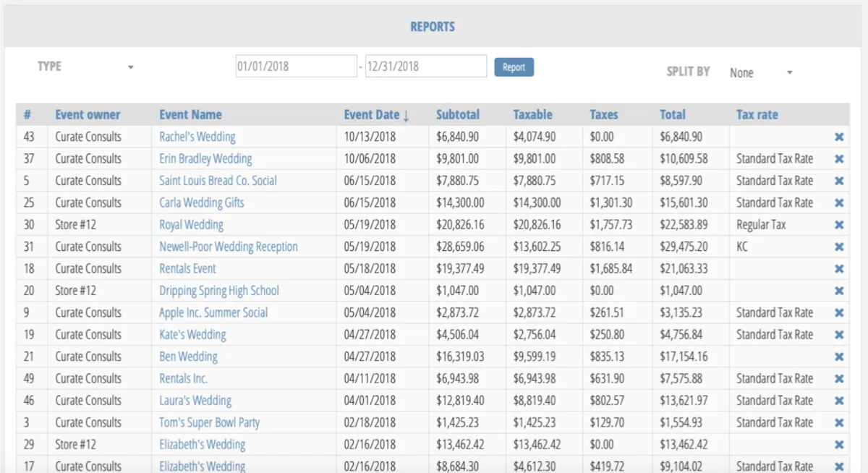Sort table by Subtotal column
Viewport: 868px width, 473px height.
457,114
